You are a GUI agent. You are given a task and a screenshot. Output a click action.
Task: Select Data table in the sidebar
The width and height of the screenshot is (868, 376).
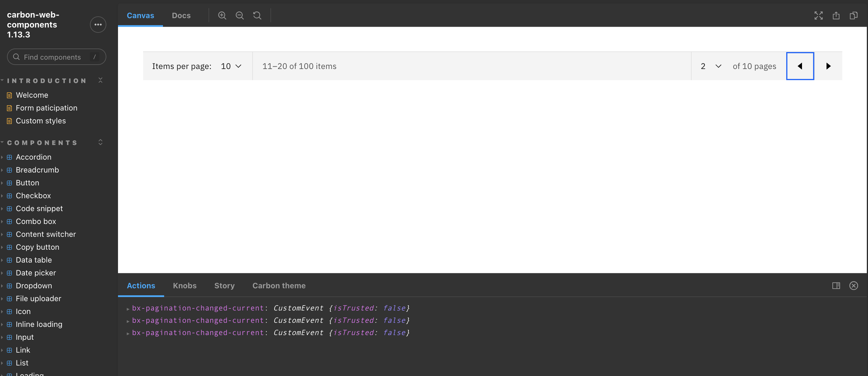(x=34, y=260)
